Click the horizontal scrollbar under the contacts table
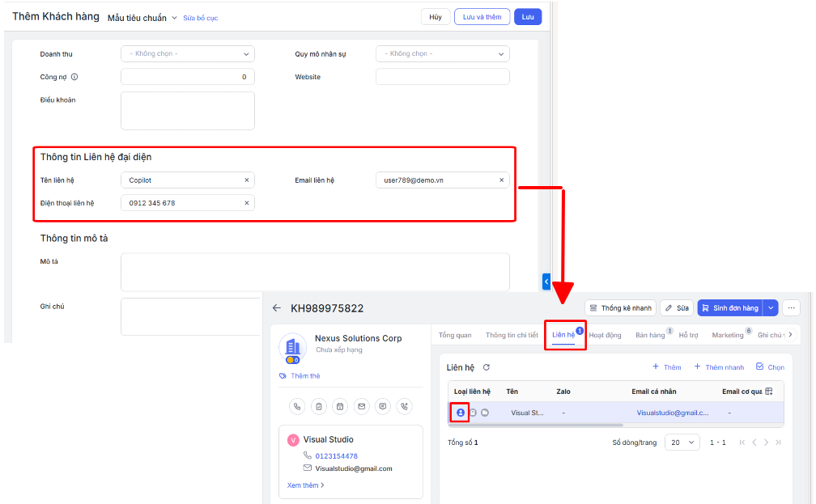Viewport: 816px width, 504px height. 535,425
